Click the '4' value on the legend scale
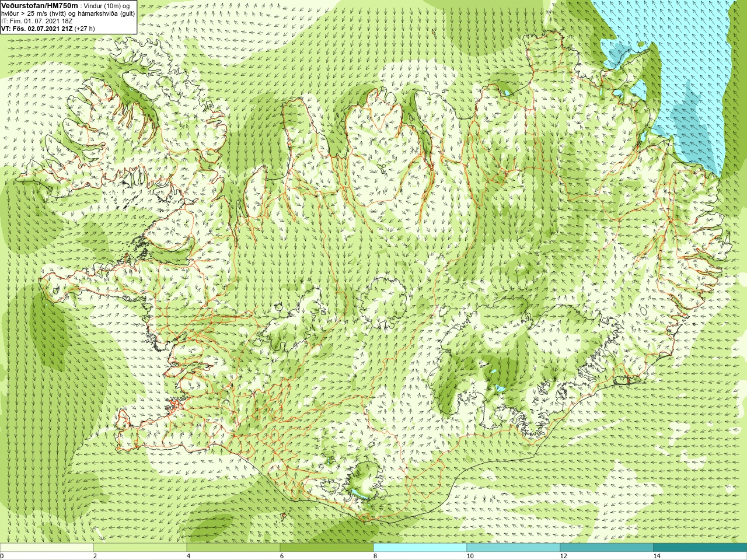Image resolution: width=747 pixels, height=560 pixels. [x=189, y=556]
